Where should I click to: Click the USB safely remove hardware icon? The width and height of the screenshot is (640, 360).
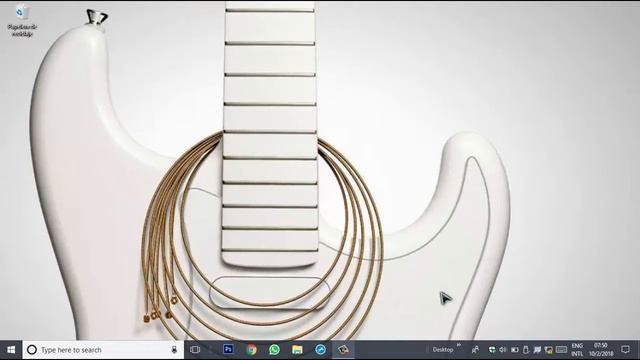(526, 350)
